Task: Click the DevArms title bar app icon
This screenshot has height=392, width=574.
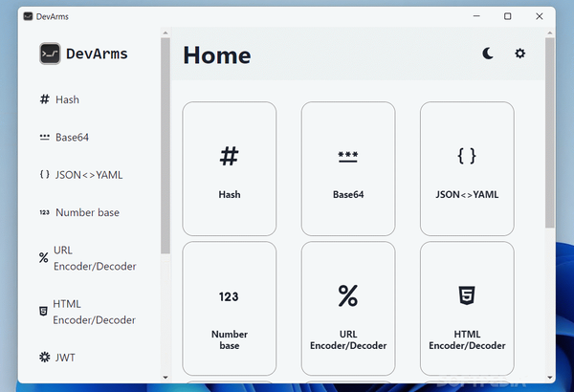Action: point(28,16)
